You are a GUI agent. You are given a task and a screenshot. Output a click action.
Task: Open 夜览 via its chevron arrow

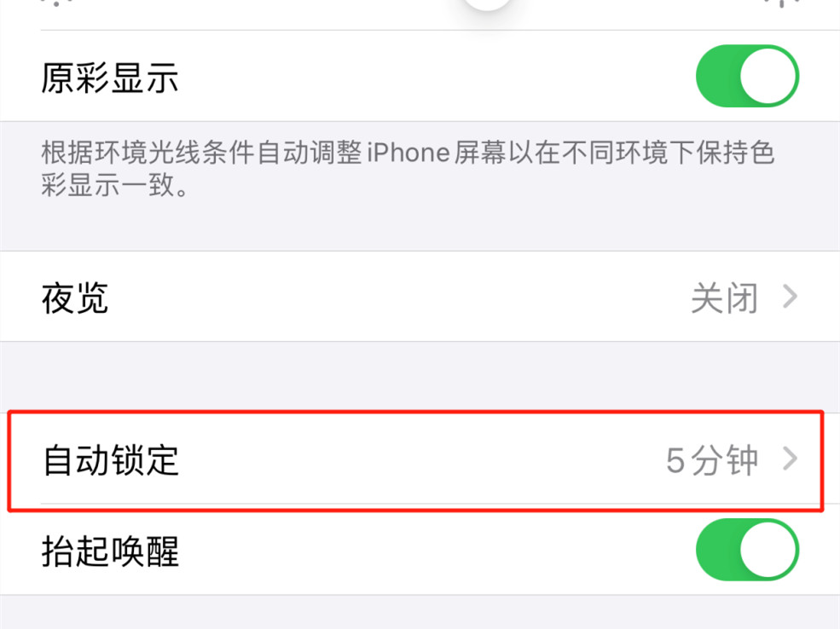pyautogui.click(x=791, y=297)
